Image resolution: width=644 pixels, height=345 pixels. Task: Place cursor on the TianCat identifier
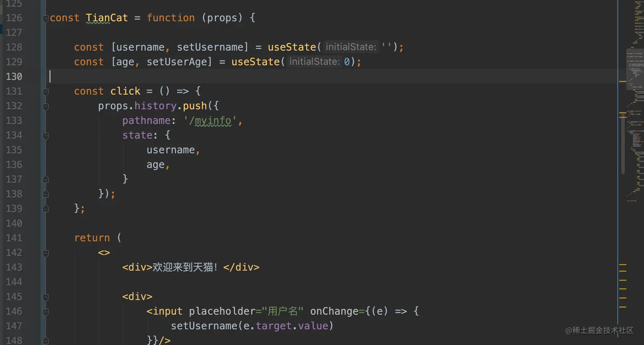pyautogui.click(x=106, y=18)
